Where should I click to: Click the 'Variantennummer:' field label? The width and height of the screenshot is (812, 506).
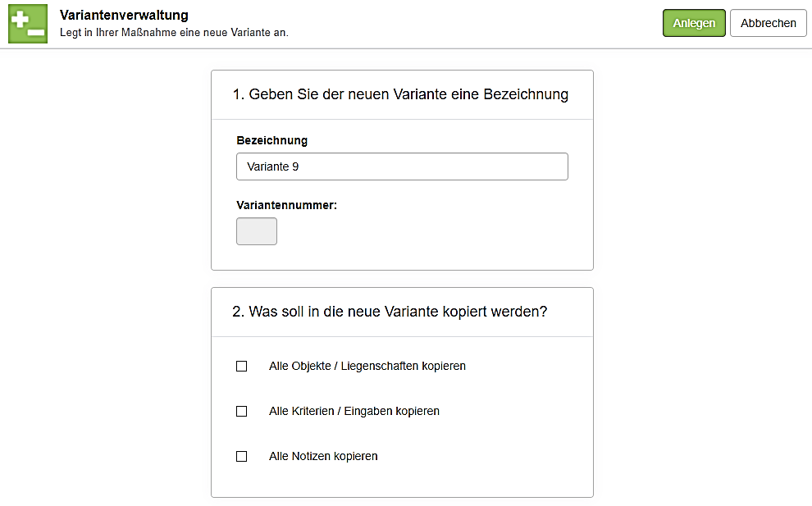(x=286, y=206)
